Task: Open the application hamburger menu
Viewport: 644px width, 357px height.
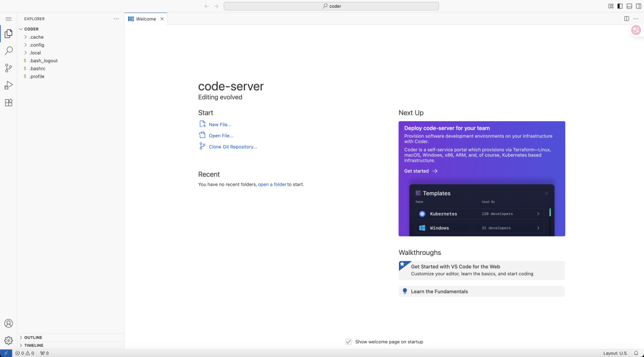Action: pos(8,19)
